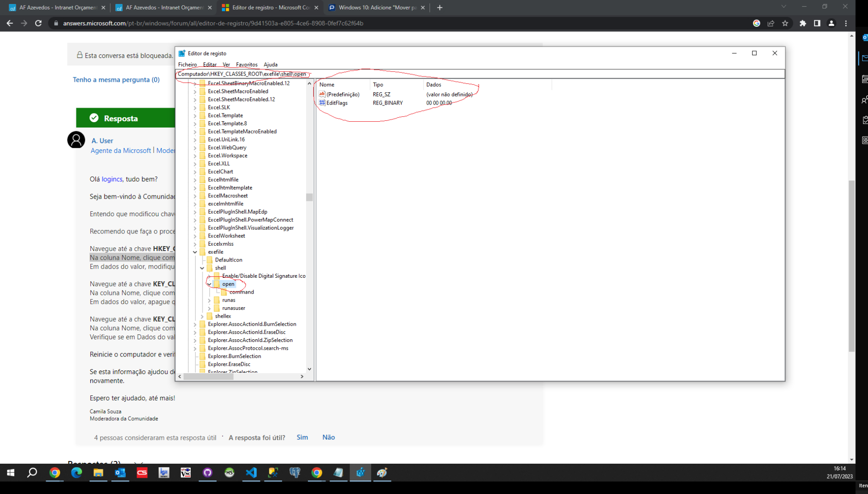This screenshot has width=868, height=494.
Task: Click Tenho a mesma pergunta link
Action: [116, 80]
